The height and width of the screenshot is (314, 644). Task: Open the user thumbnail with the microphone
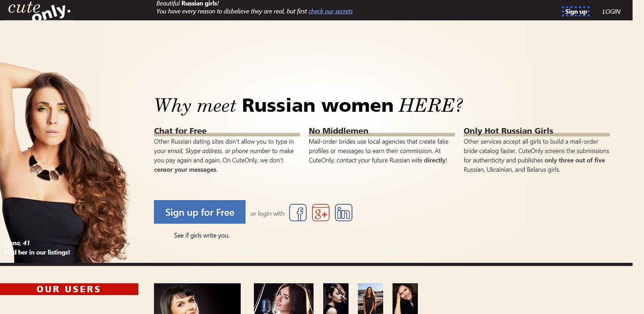pos(283,299)
